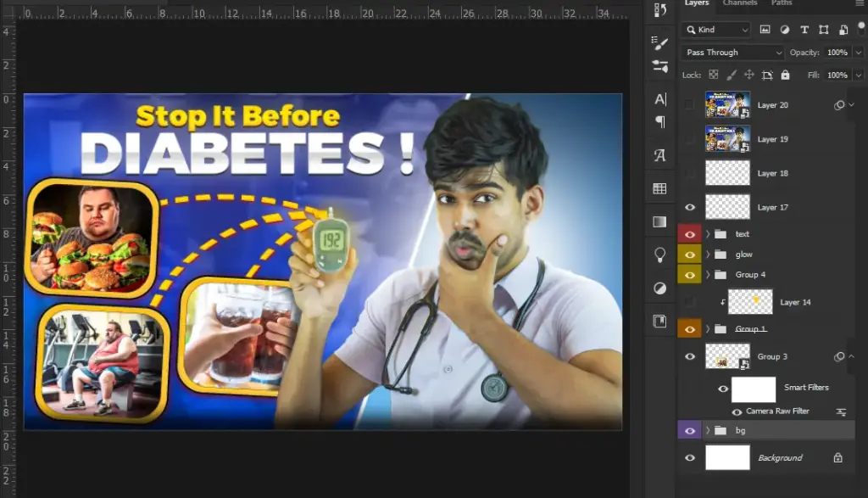The height and width of the screenshot is (498, 868).
Task: Hide the Background layer
Action: click(690, 458)
